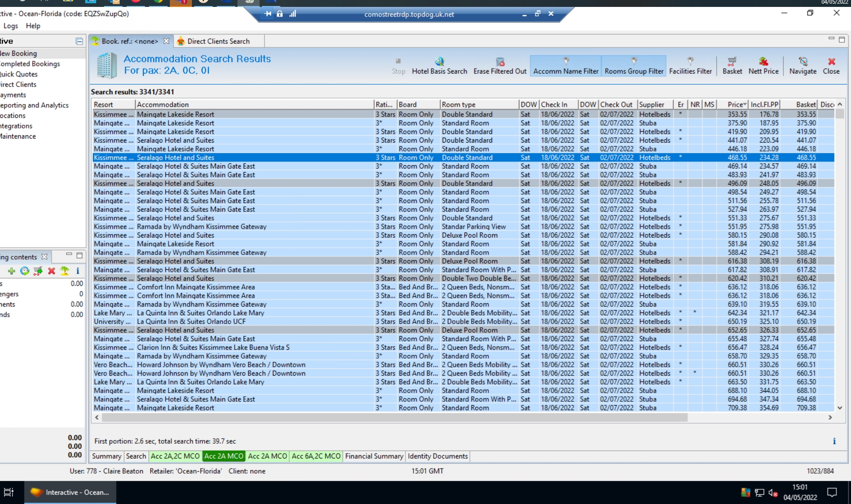Sort by the Room type column header

(x=479, y=104)
